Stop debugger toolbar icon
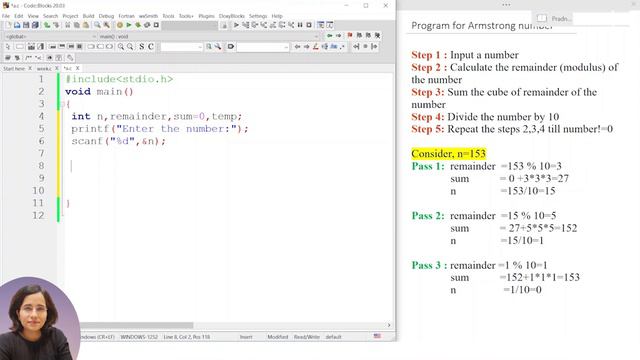Screen dimensions: 640x360 [309, 25]
